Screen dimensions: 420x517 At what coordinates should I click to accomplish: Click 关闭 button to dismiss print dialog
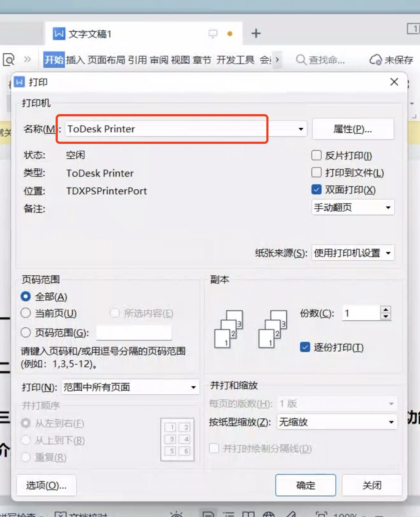click(372, 485)
